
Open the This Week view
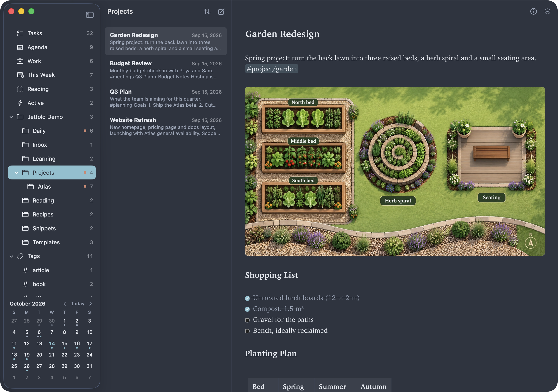coord(52,75)
